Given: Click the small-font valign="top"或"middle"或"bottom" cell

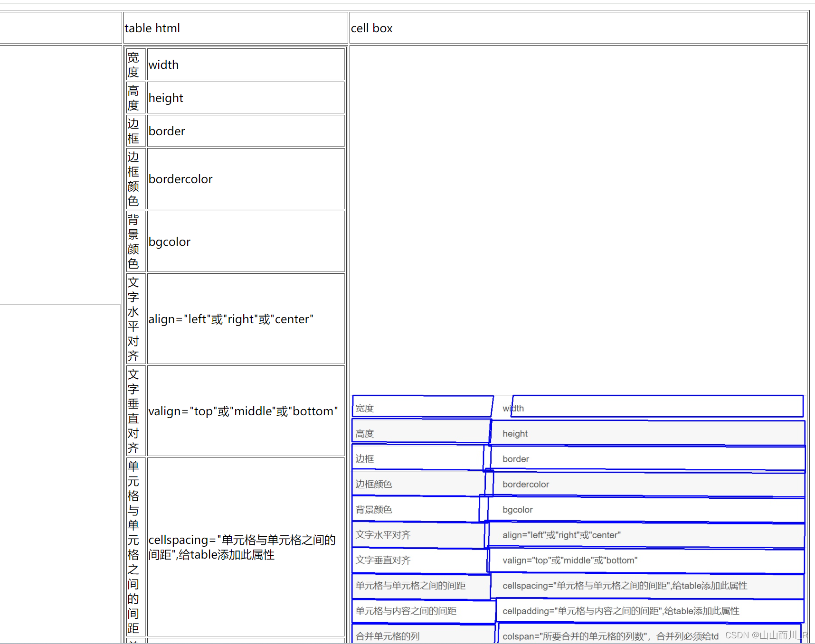Looking at the screenshot, I should coord(570,560).
